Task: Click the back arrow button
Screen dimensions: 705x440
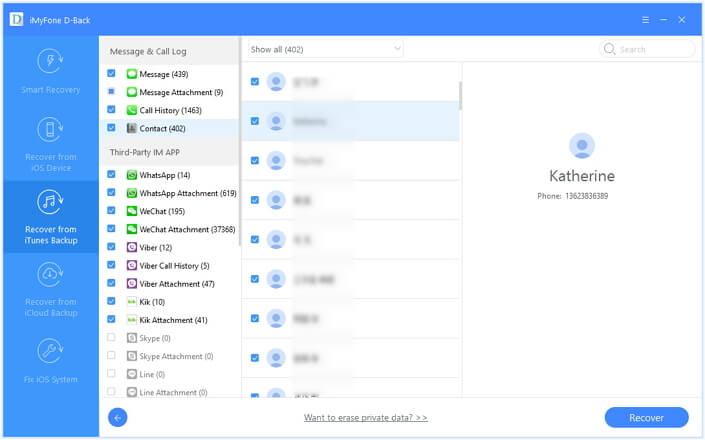Action: (x=118, y=418)
